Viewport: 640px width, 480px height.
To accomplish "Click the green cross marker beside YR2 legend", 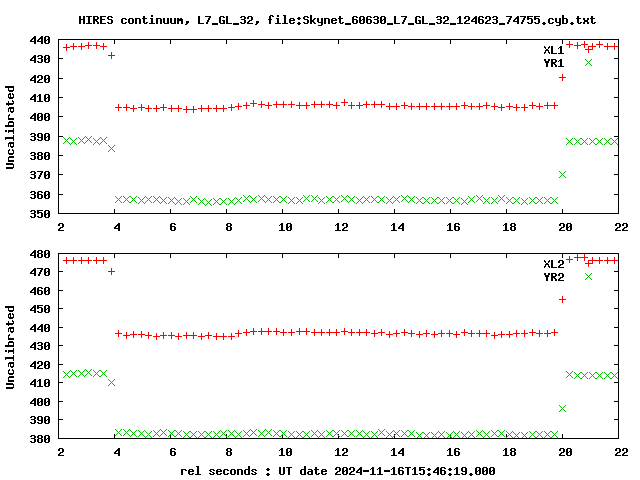I will 588,276.
